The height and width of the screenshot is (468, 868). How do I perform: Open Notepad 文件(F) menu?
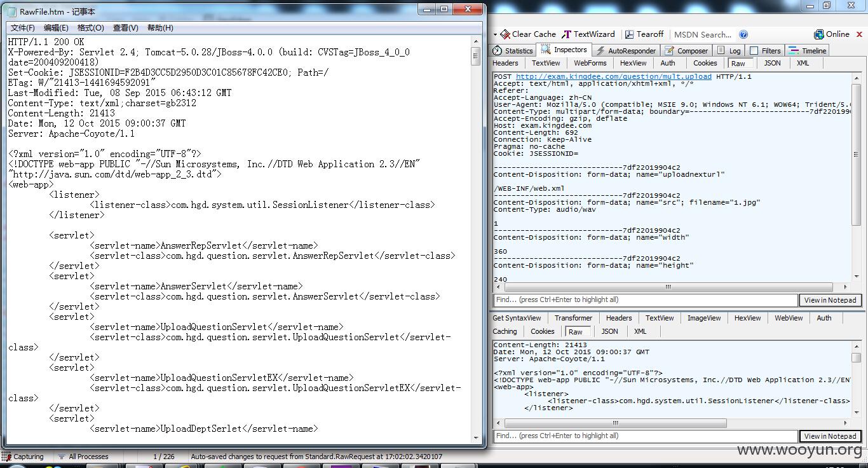[23, 28]
